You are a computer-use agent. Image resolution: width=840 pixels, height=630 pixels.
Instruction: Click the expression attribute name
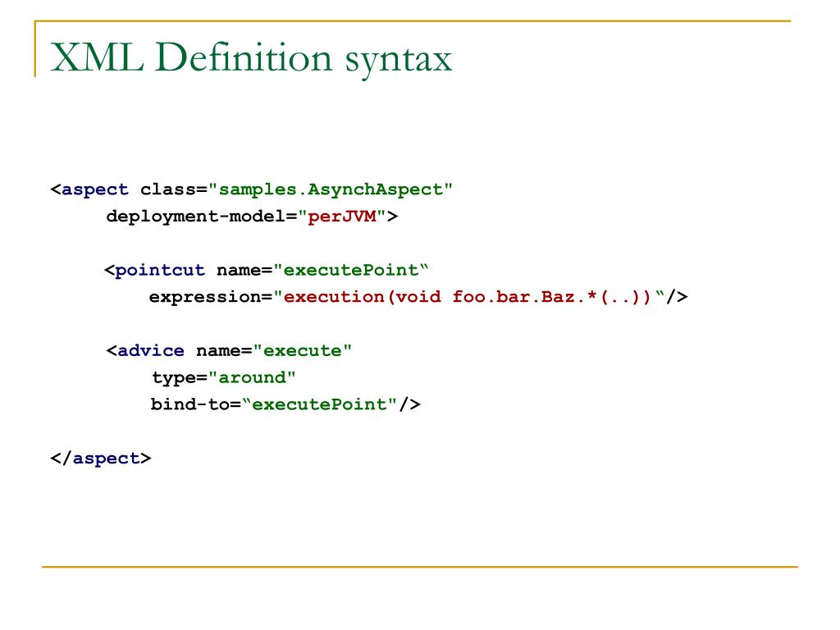pyautogui.click(x=205, y=297)
